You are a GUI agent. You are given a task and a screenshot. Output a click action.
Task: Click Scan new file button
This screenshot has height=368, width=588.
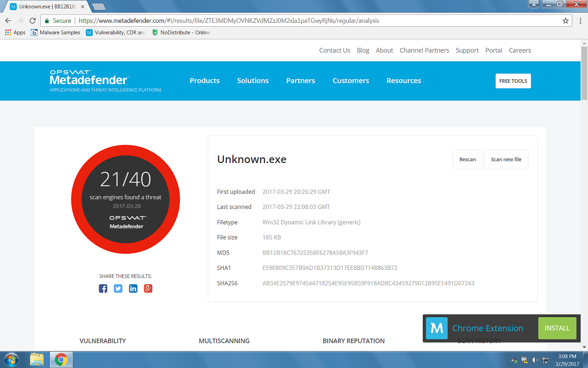(506, 159)
